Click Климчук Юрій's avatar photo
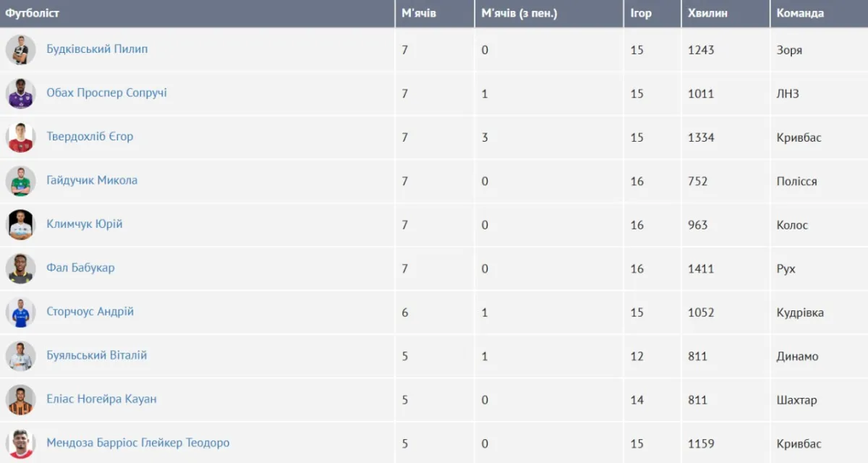The width and height of the screenshot is (868, 463). pyautogui.click(x=20, y=225)
